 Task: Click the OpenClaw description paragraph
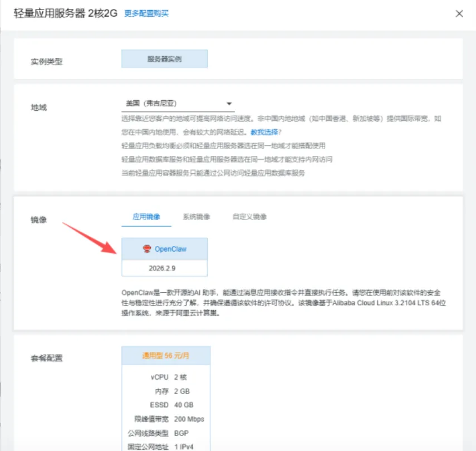[284, 303]
